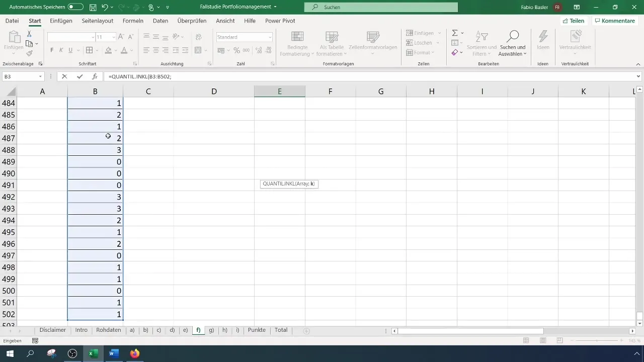
Task: Click increase font size icon
Action: click(121, 37)
